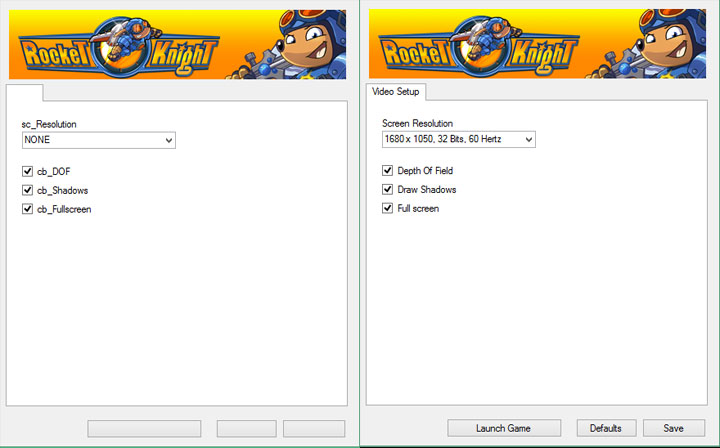Image resolution: width=720 pixels, height=448 pixels.
Task: Open the Screen Resolution dropdown
Action: point(458,140)
